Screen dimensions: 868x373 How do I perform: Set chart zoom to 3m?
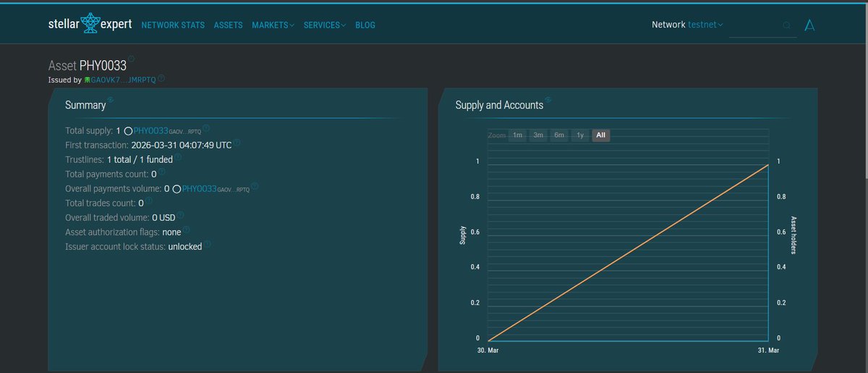pos(538,135)
